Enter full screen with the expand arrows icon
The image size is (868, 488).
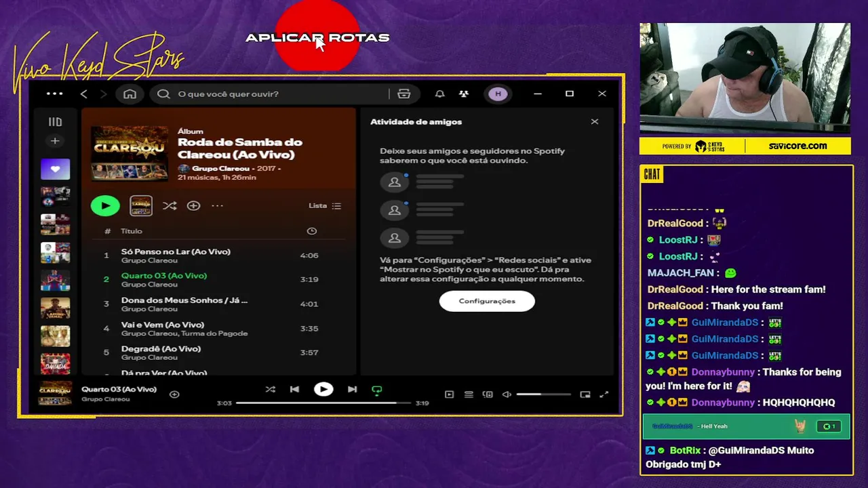(x=604, y=394)
